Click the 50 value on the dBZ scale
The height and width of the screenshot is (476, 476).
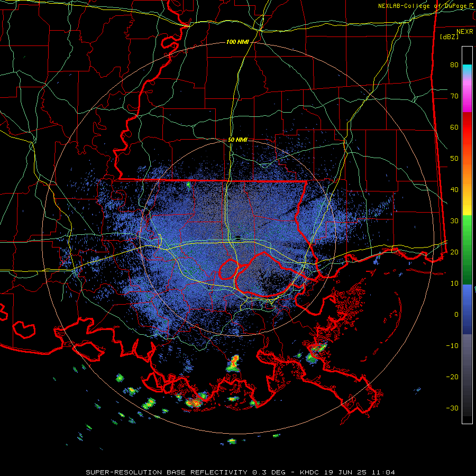(x=454, y=159)
